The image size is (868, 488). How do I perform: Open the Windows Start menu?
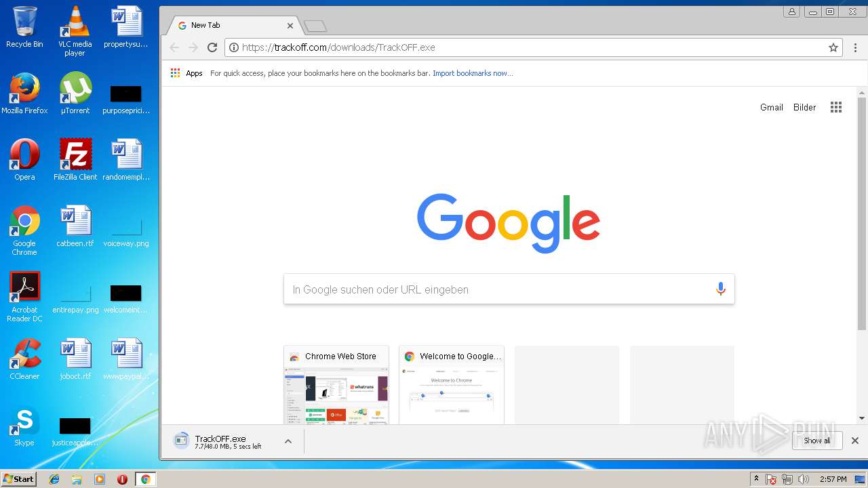pyautogui.click(x=18, y=479)
